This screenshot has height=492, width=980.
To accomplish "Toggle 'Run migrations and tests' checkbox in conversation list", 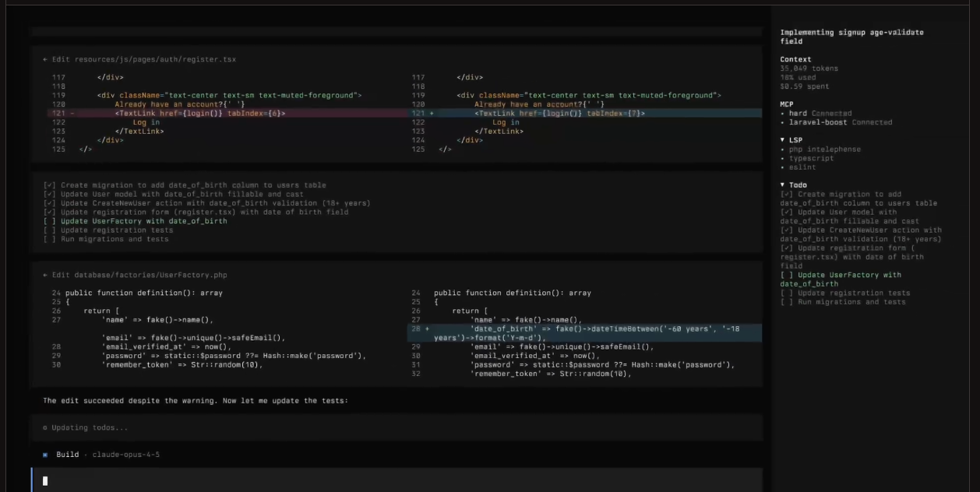I will pos(50,239).
